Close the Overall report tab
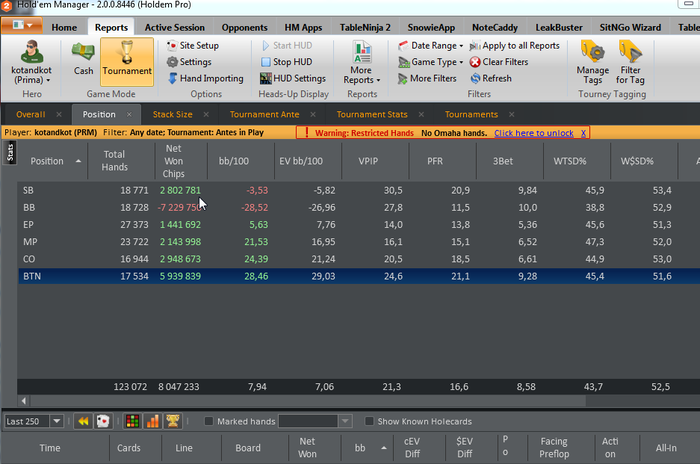This screenshot has width=700, height=464. [59, 114]
